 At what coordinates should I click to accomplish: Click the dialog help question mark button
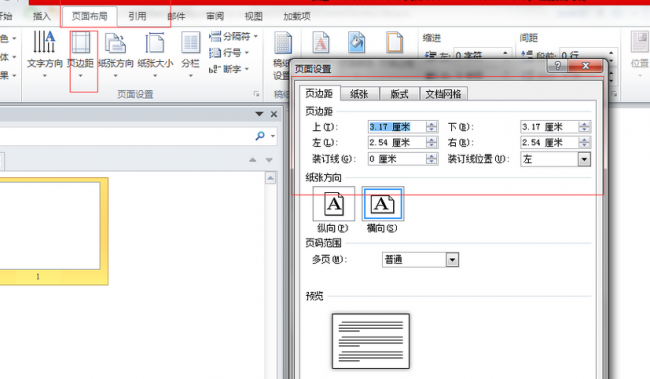click(x=558, y=66)
